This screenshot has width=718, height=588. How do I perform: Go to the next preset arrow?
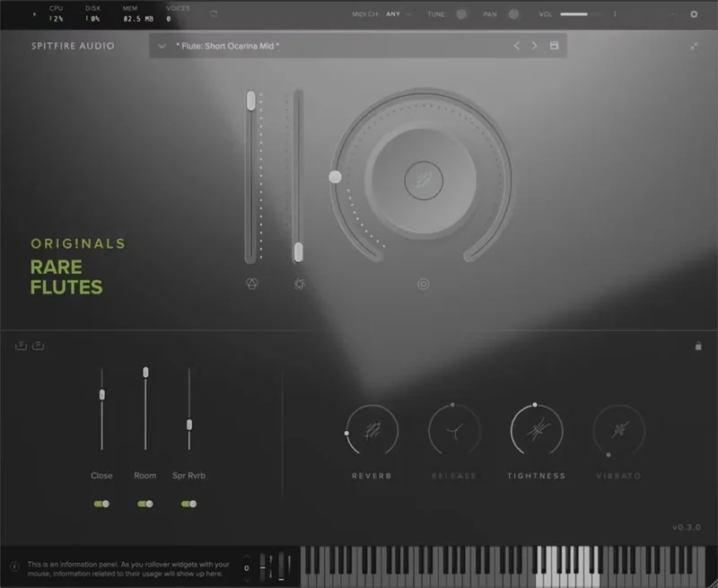coord(534,46)
